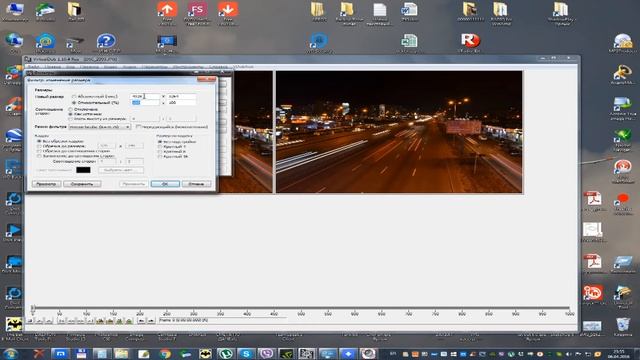This screenshot has height=360, width=640.
Task: Open uTorrent from the taskbar
Action: [225, 353]
